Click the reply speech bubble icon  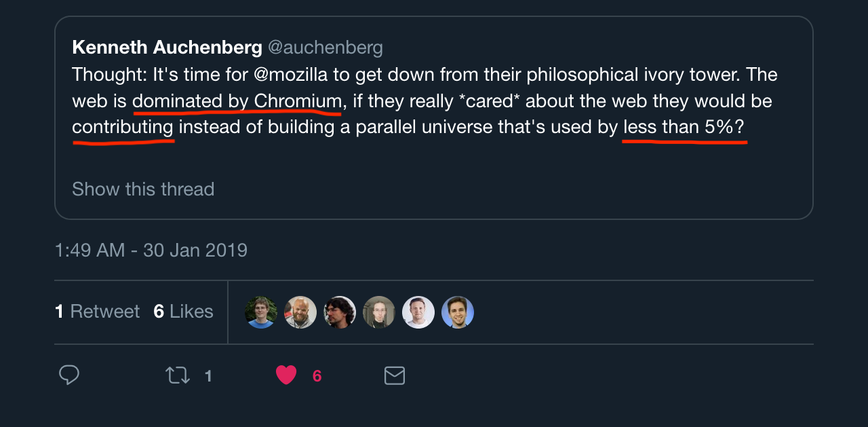click(69, 375)
